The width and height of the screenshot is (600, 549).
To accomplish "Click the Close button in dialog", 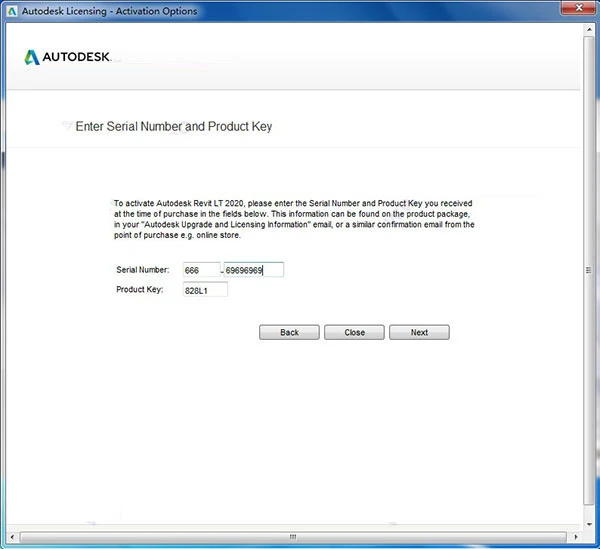I will pyautogui.click(x=354, y=332).
